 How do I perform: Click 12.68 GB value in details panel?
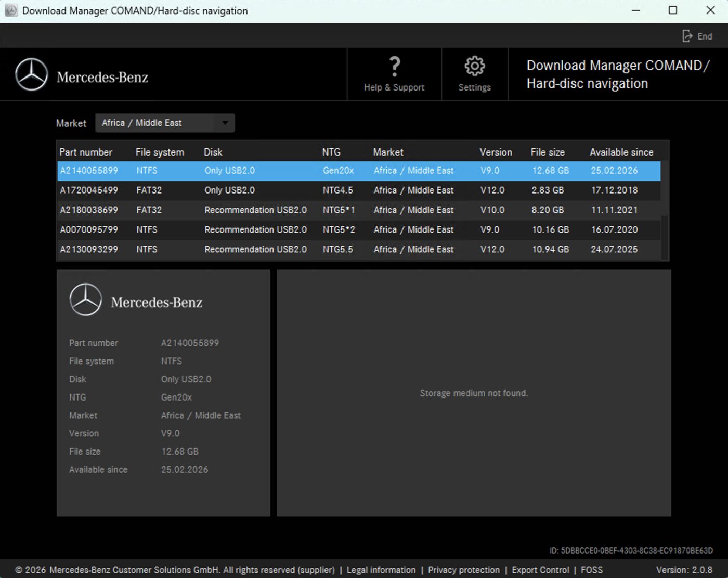pos(180,452)
